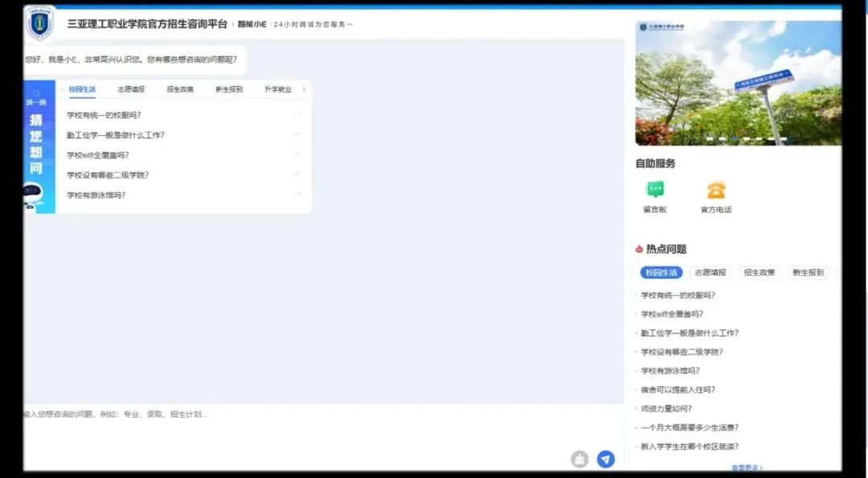The image size is (868, 478).
Task: Ask 勤工俭学一般是做什么工作 from suggestions panel
Action: tap(116, 135)
